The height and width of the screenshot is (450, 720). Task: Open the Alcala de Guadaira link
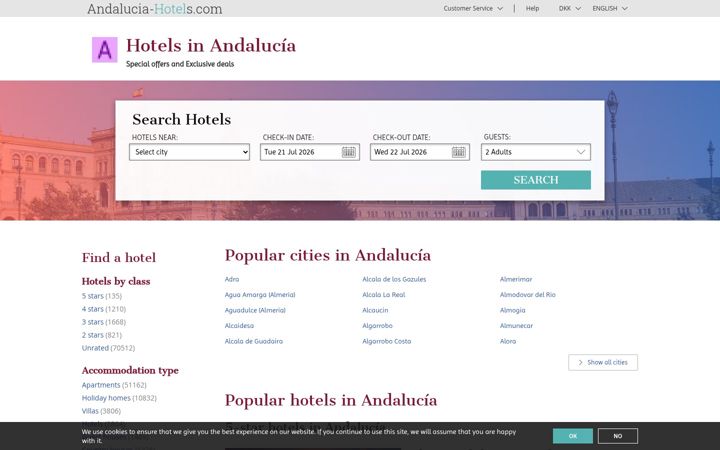point(254,341)
